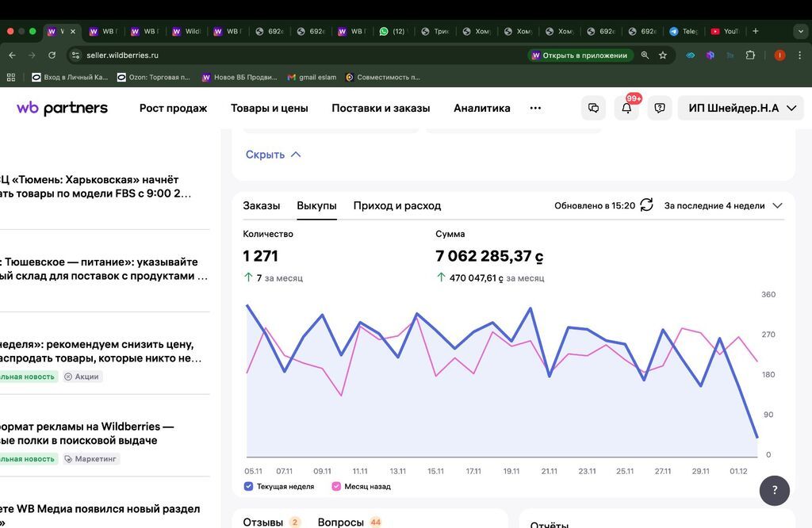The image size is (812, 528).
Task: Collapse the section with Скрыть
Action: tap(273, 155)
